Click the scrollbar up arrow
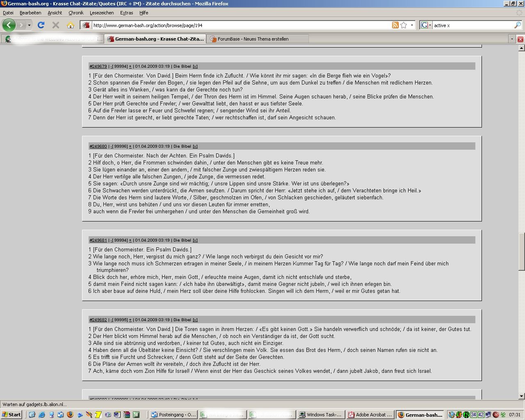Viewport: 525px width, 420px height. 521,48
